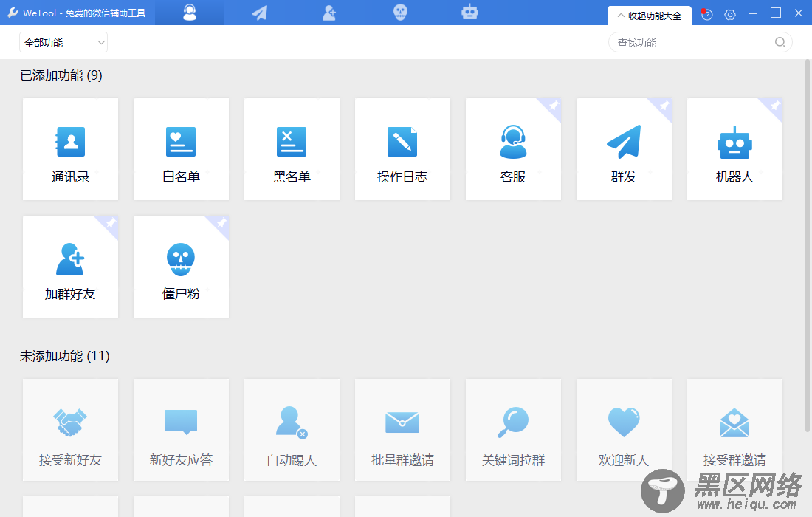Switch to the skull zombie fans tab
812x517 pixels.
coord(400,13)
